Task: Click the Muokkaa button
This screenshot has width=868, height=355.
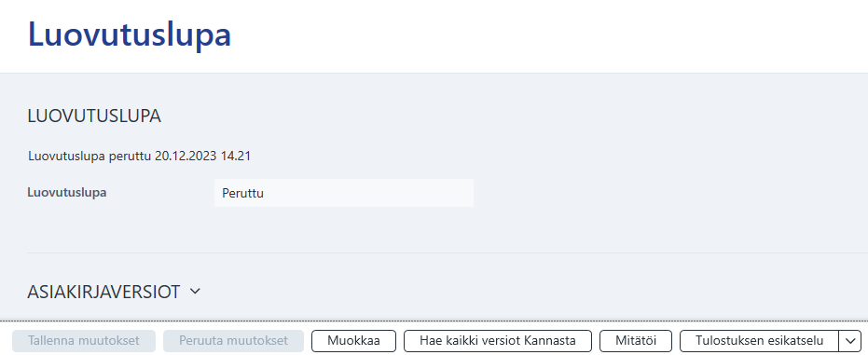Action: (x=353, y=341)
